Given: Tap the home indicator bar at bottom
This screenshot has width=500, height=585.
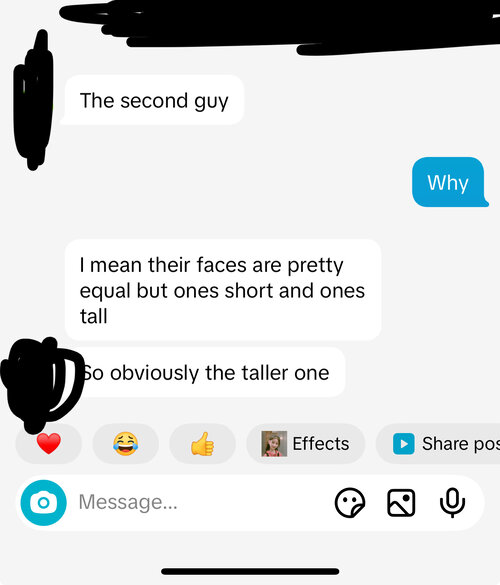Looking at the screenshot, I should (x=250, y=572).
